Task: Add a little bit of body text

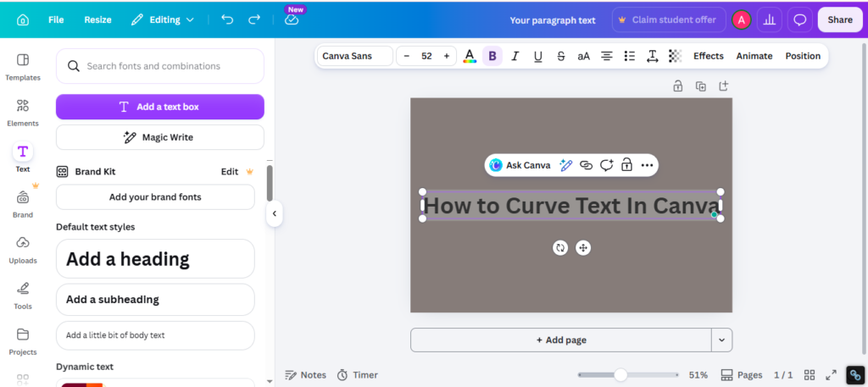Action: 156,335
